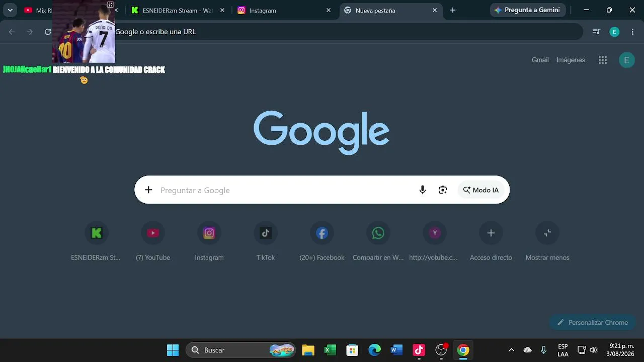
Task: Open the Windows Start menu
Action: [x=173, y=350]
